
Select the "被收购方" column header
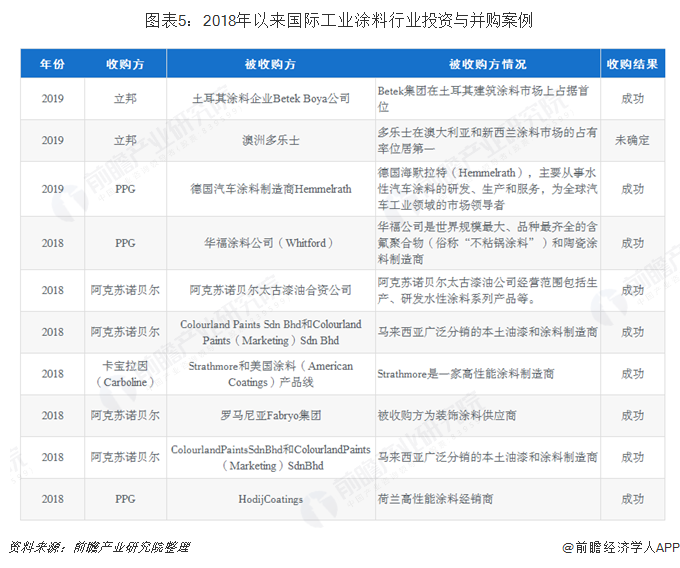tap(270, 64)
